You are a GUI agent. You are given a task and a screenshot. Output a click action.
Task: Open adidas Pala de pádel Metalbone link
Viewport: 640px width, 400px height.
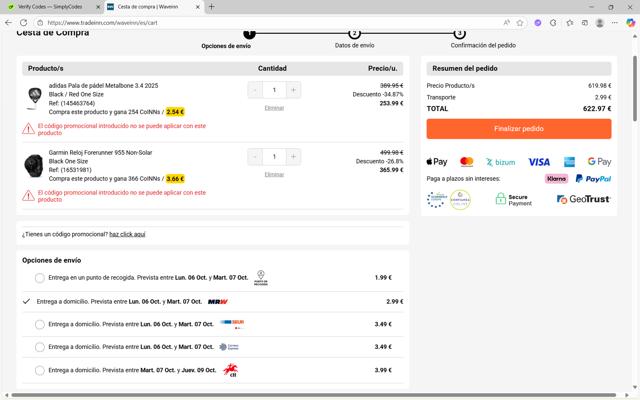pos(103,86)
